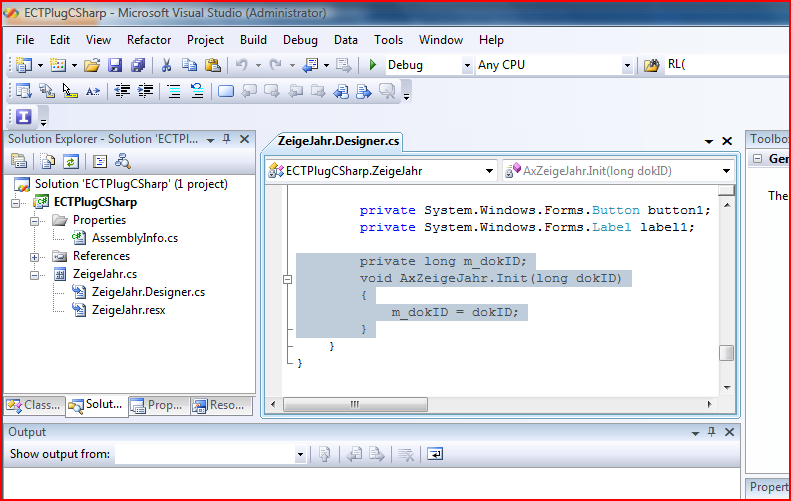The width and height of the screenshot is (791, 501).
Task: Open the Refactor menu
Action: (149, 40)
